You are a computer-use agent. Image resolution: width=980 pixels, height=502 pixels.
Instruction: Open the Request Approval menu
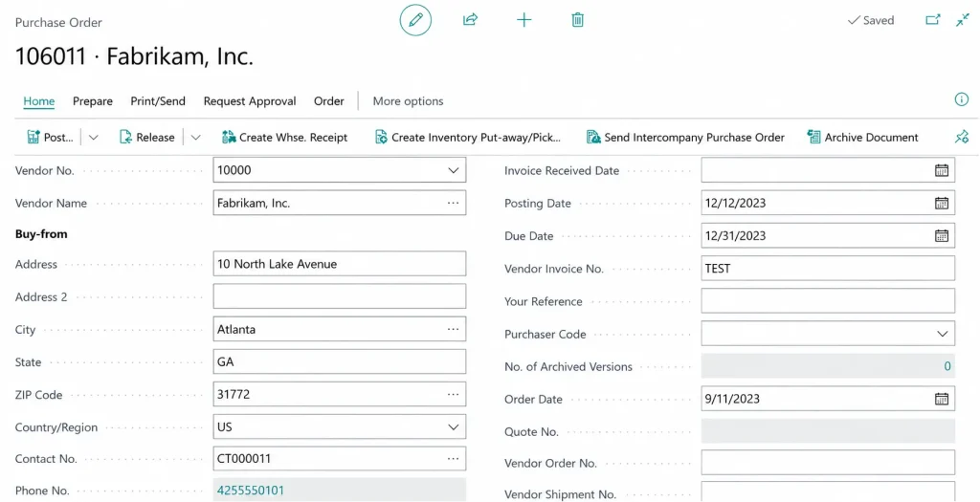click(x=250, y=101)
